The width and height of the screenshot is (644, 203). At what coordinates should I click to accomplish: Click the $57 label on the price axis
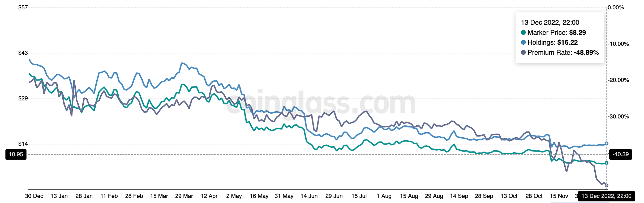tap(23, 7)
